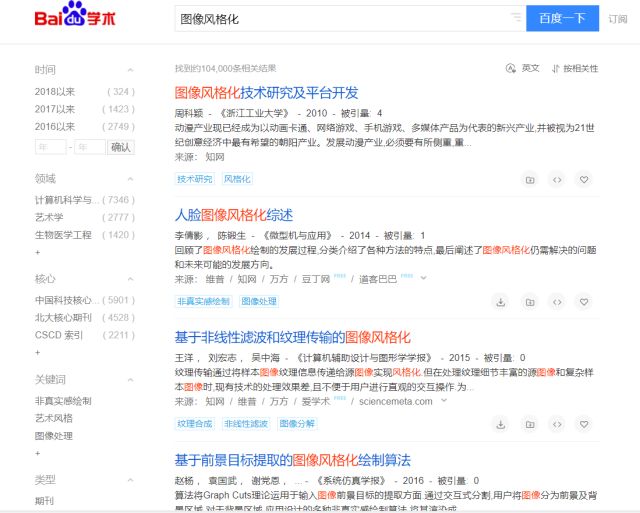This screenshot has height=513, width=640.
Task: Collapse the 时间 filter section
Action: (130, 70)
